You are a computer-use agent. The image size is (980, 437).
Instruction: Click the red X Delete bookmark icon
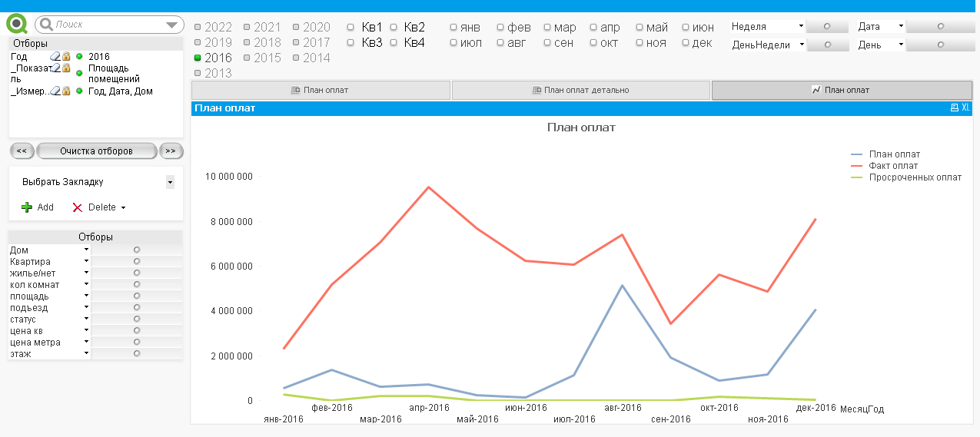[77, 207]
